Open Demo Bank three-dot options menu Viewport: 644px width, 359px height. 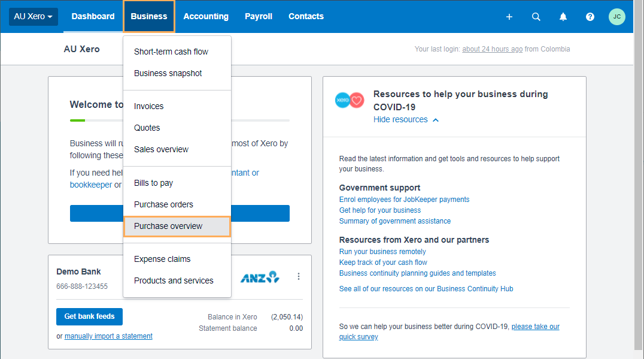pyautogui.click(x=299, y=276)
